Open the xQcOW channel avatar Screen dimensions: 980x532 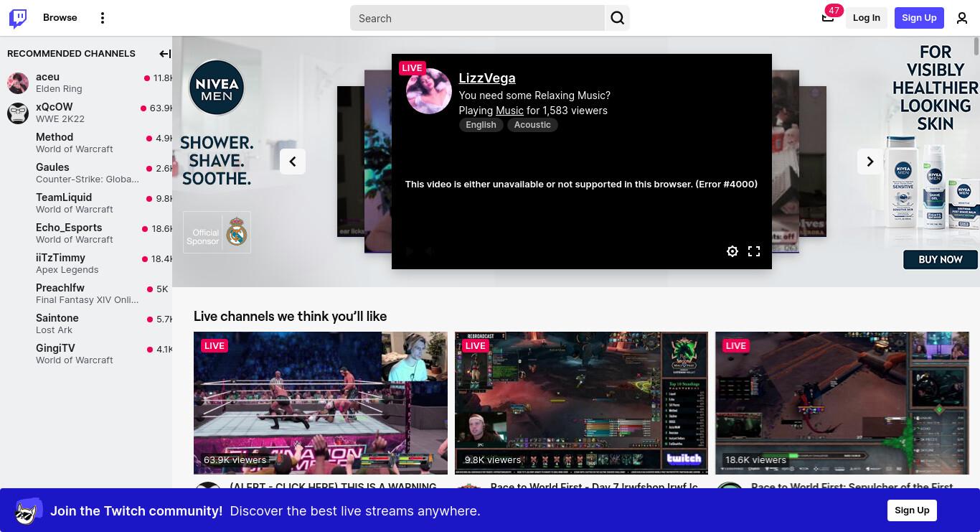pyautogui.click(x=18, y=113)
